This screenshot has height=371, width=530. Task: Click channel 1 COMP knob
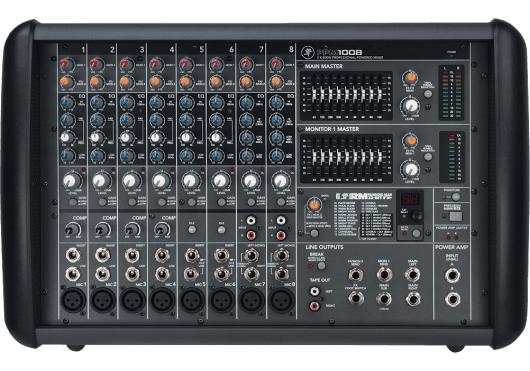[x=71, y=230]
